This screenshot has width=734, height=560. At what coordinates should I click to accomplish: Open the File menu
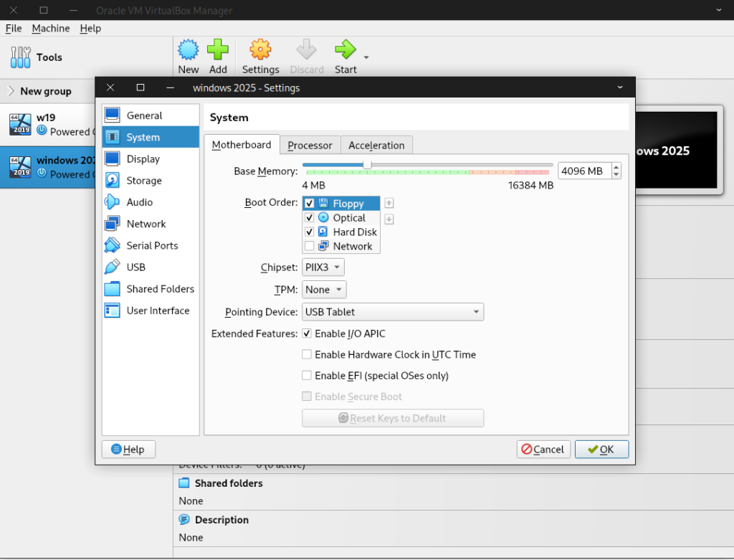14,28
